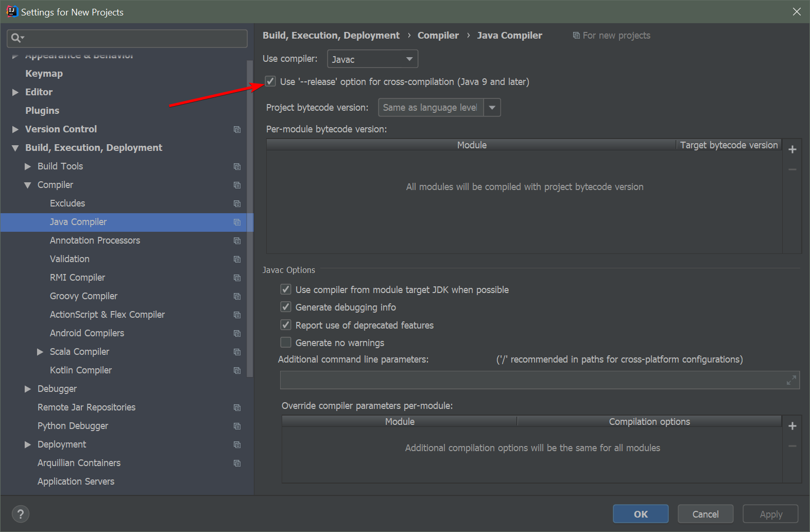
Task: Add a per-module compiler parameter override
Action: 792,426
